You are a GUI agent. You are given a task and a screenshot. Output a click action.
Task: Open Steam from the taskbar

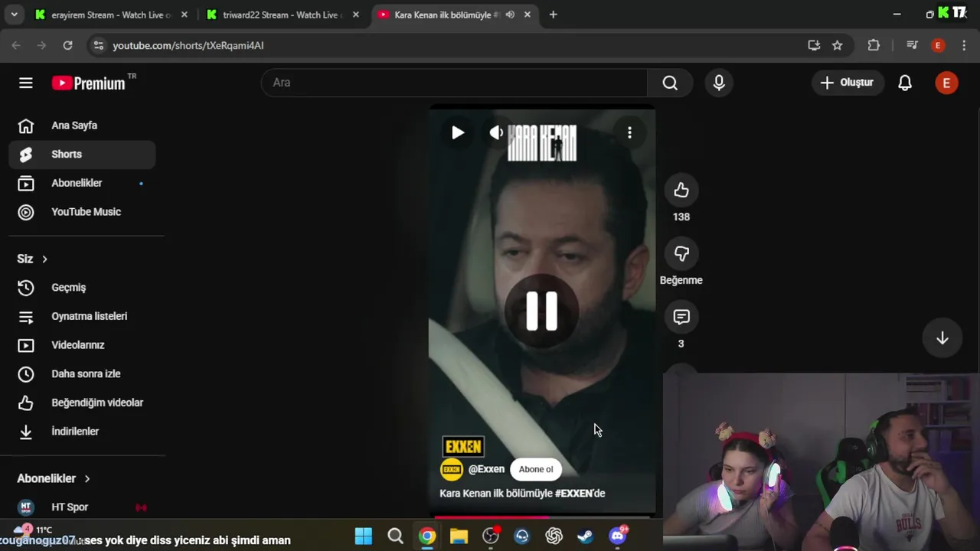586,536
